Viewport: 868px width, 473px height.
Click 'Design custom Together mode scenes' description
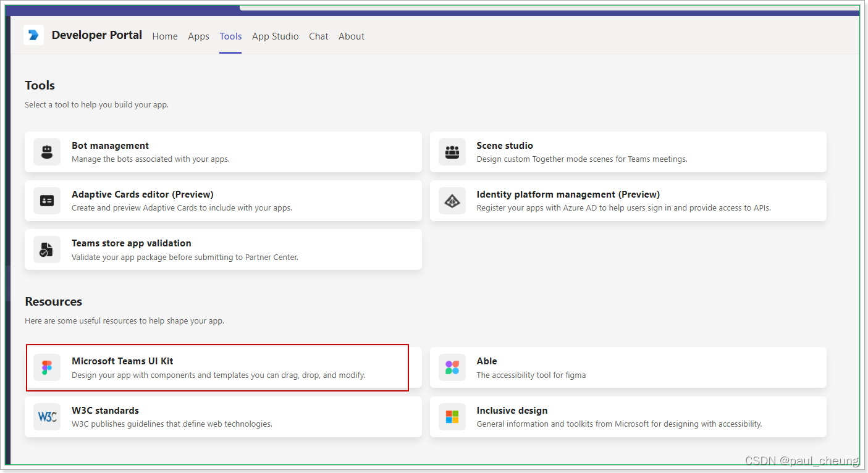click(582, 159)
